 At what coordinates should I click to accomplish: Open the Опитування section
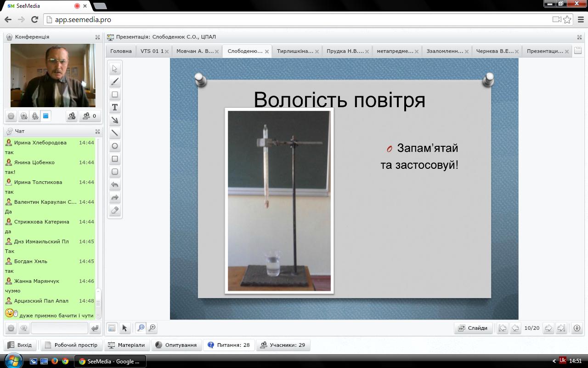[x=176, y=345]
